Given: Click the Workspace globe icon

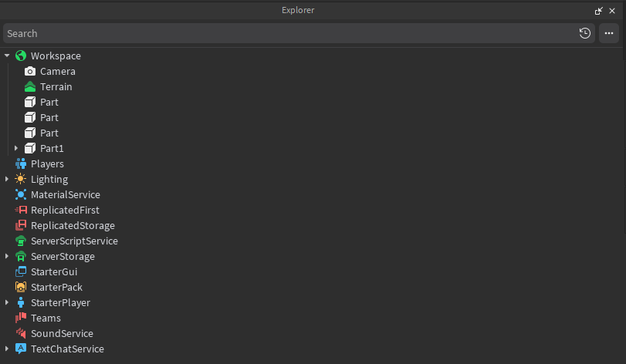Looking at the screenshot, I should pos(21,56).
